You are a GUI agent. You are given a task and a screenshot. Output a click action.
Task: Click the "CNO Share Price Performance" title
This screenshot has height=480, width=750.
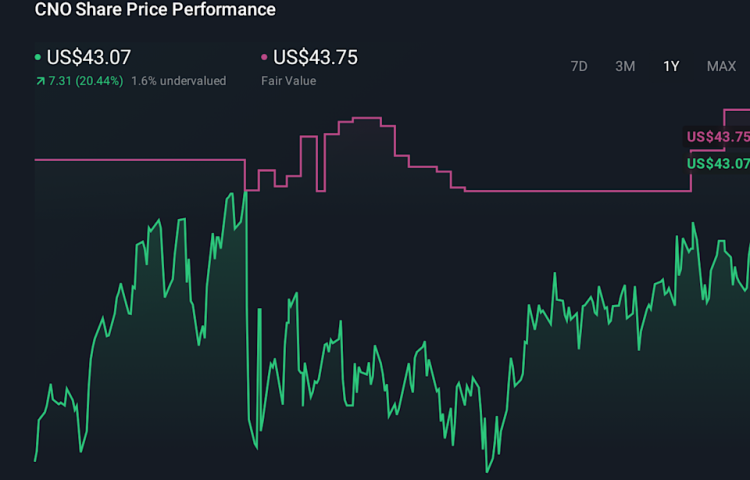[155, 10]
